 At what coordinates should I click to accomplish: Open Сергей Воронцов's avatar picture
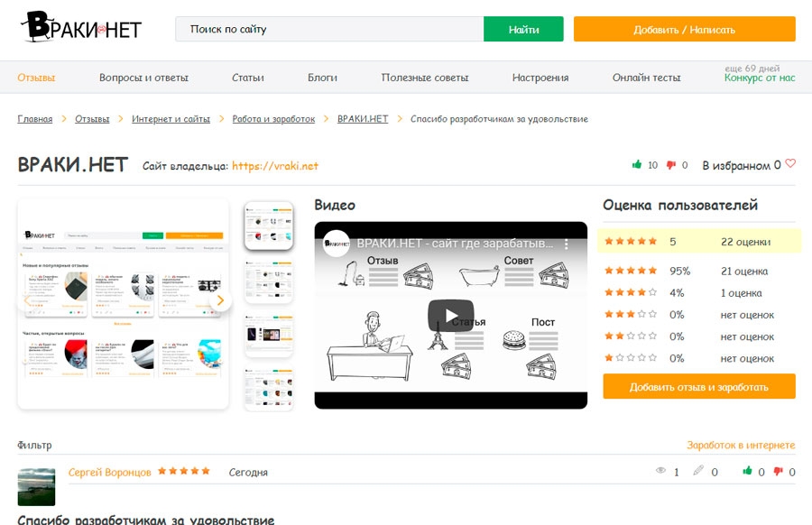pos(36,487)
